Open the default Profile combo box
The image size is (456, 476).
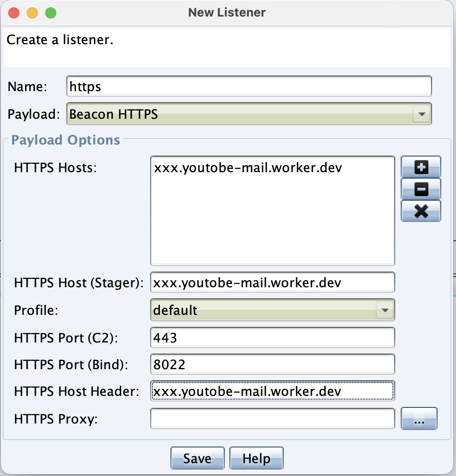pos(263,310)
